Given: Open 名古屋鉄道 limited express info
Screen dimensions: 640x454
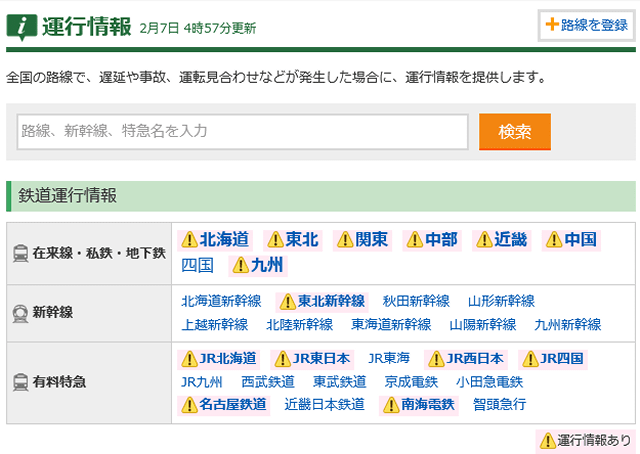Looking at the screenshot, I should pyautogui.click(x=233, y=405).
